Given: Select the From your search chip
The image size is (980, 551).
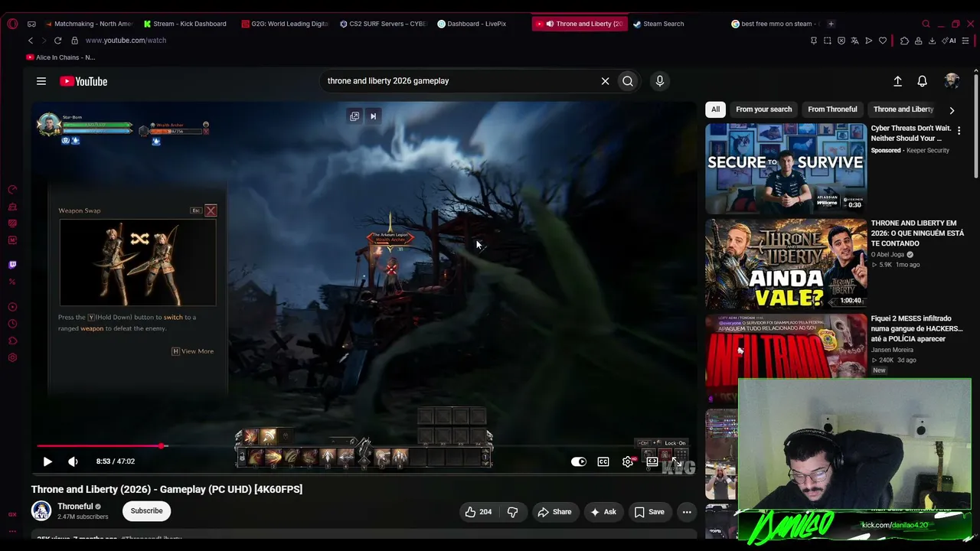Looking at the screenshot, I should (x=764, y=109).
